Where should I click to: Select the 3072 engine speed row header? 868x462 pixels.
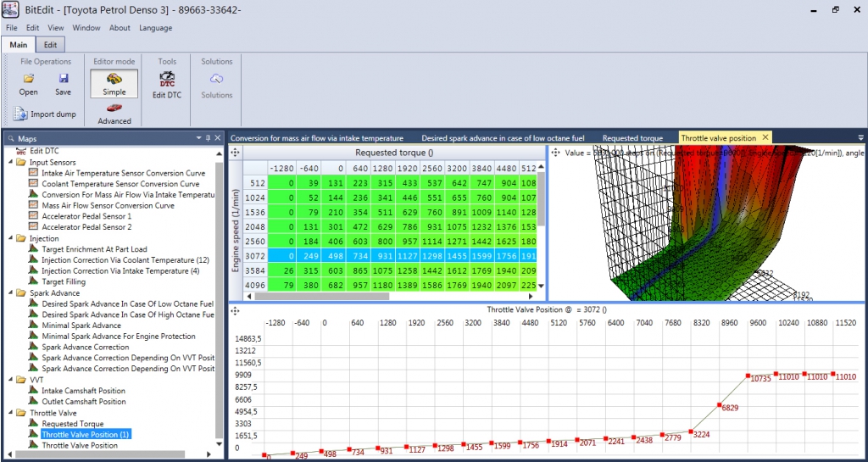[257, 256]
